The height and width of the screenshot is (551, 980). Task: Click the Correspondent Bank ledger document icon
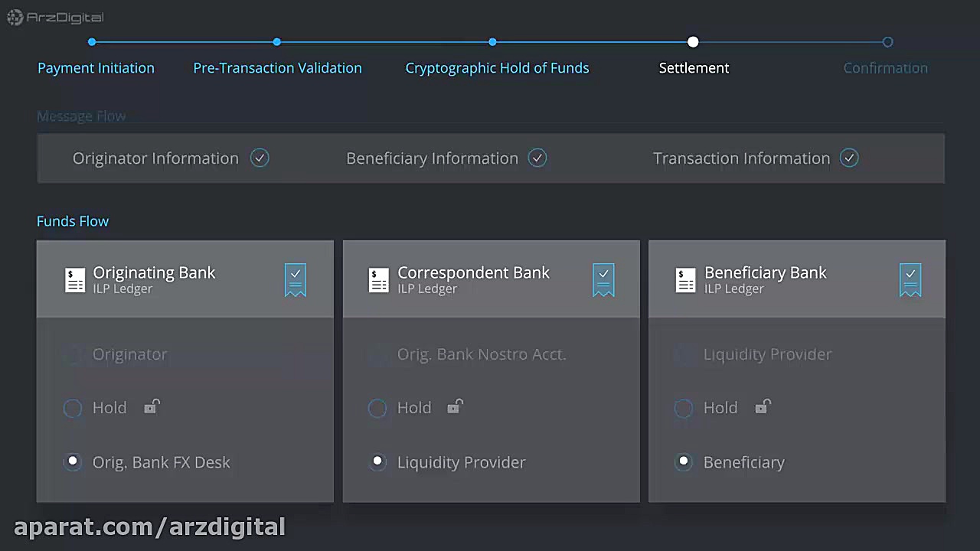(379, 280)
